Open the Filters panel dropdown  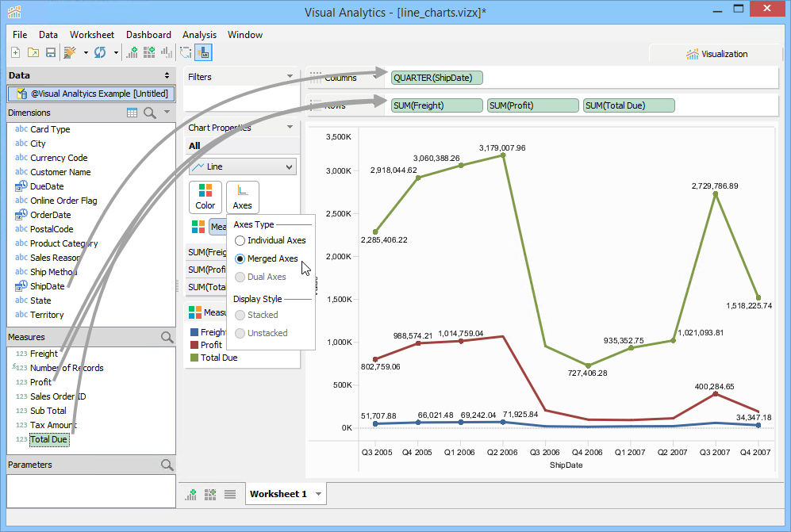pos(290,77)
